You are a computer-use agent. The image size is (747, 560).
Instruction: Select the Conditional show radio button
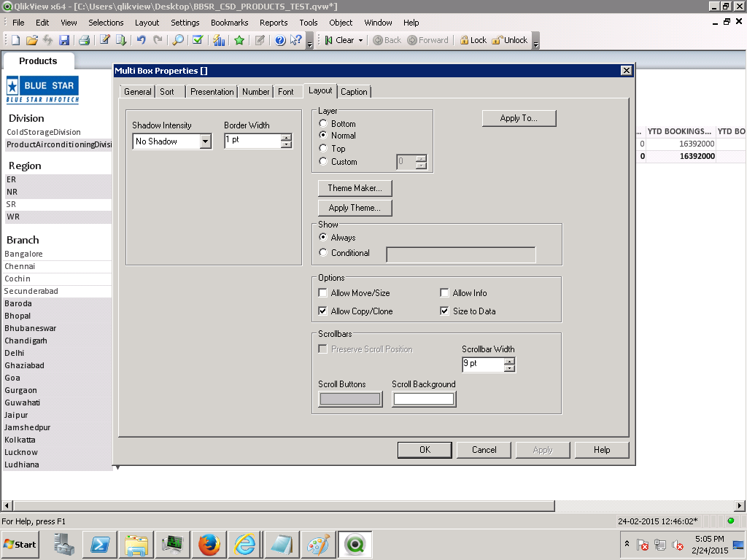click(324, 253)
